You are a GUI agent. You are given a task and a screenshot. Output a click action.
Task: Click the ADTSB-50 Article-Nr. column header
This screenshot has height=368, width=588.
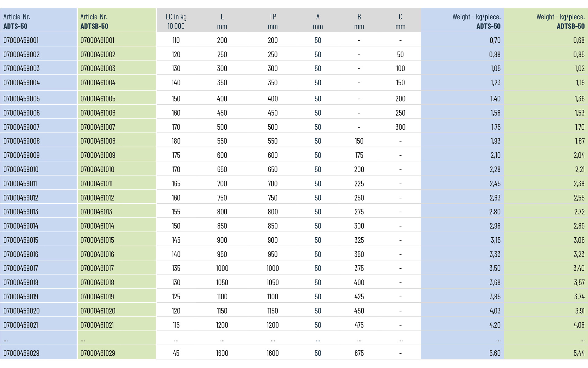pos(94,21)
